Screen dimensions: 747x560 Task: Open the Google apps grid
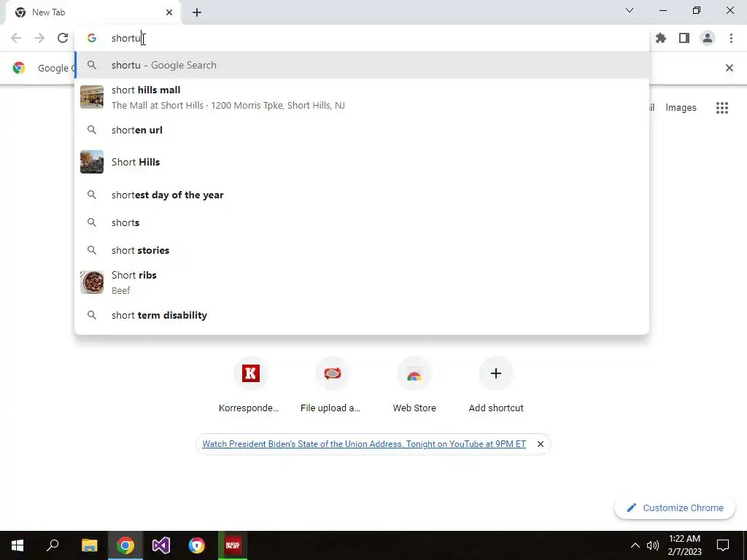[722, 108]
